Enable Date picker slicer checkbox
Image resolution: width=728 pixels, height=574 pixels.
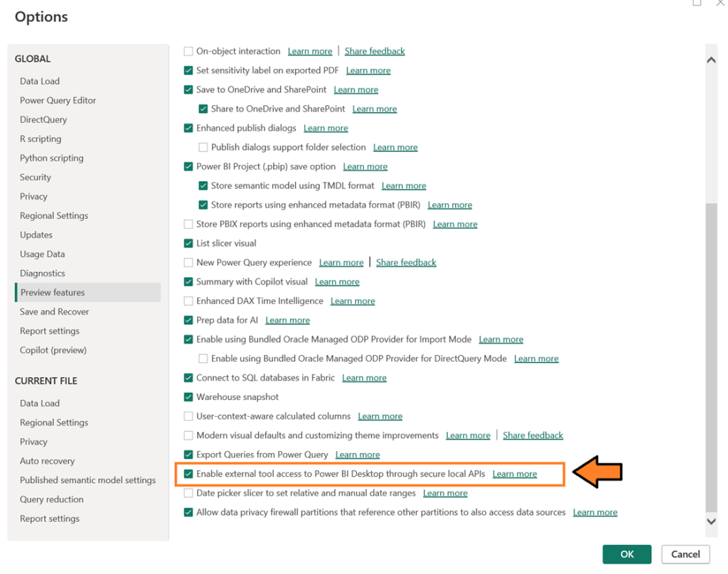coord(188,493)
